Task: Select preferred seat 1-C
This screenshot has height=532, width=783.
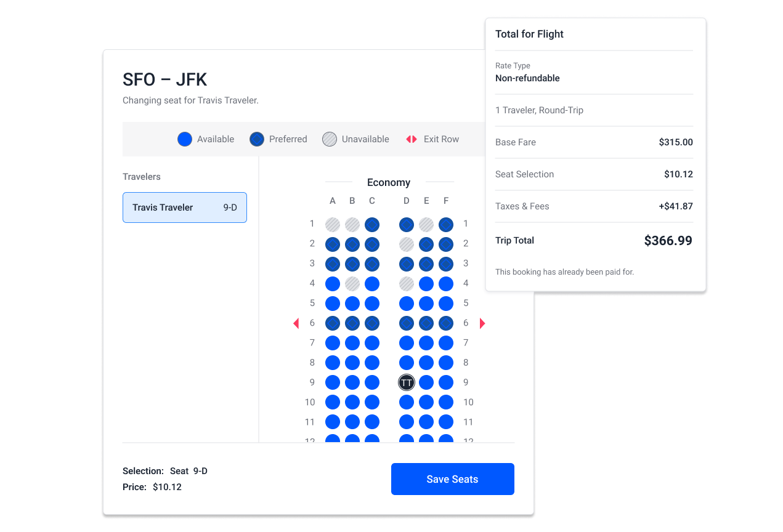Action: point(372,225)
